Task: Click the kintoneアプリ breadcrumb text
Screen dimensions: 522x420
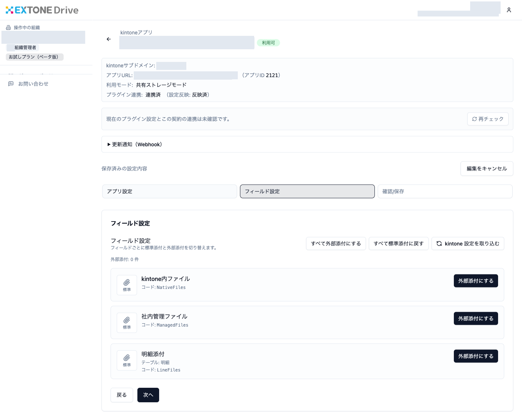Action: pos(136,33)
